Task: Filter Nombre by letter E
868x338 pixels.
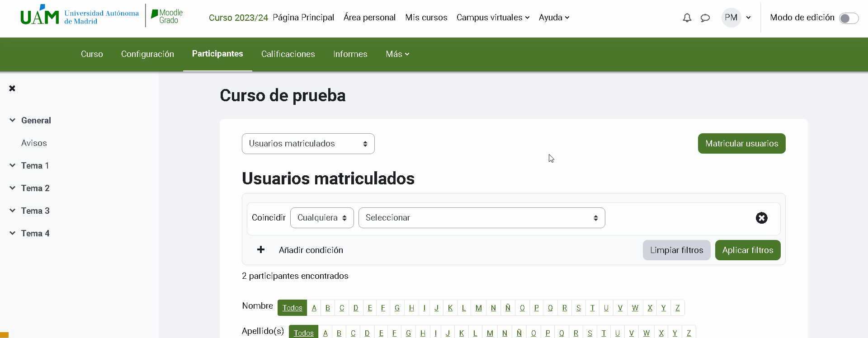Action: click(x=370, y=308)
